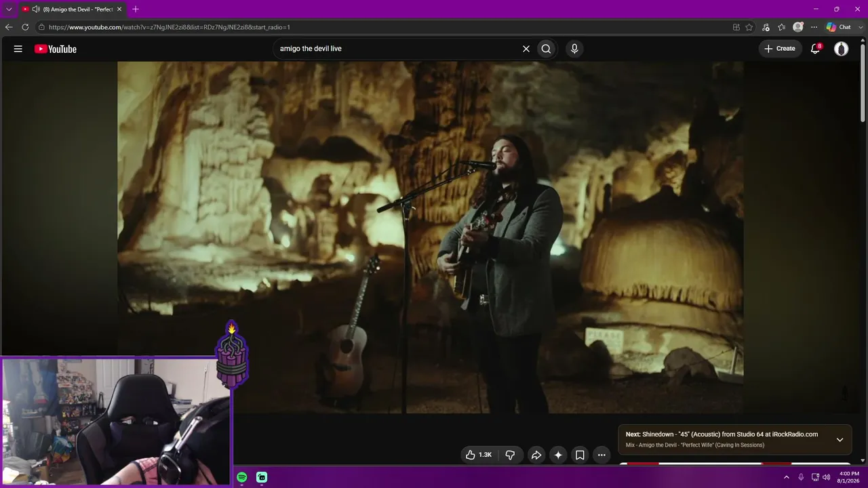Go to the YouTube home logo

click(x=56, y=49)
